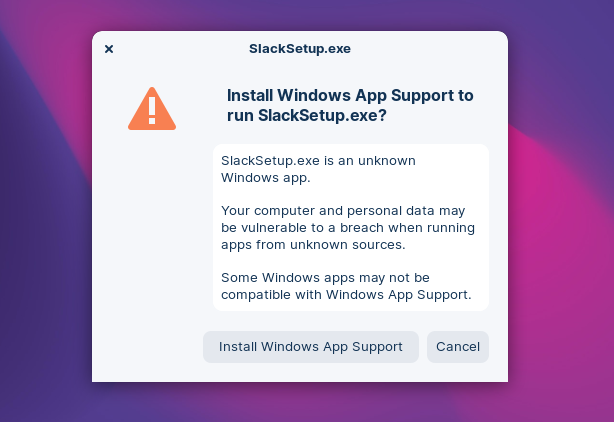Click the "be vulnerable to a breach" line

[348, 228]
